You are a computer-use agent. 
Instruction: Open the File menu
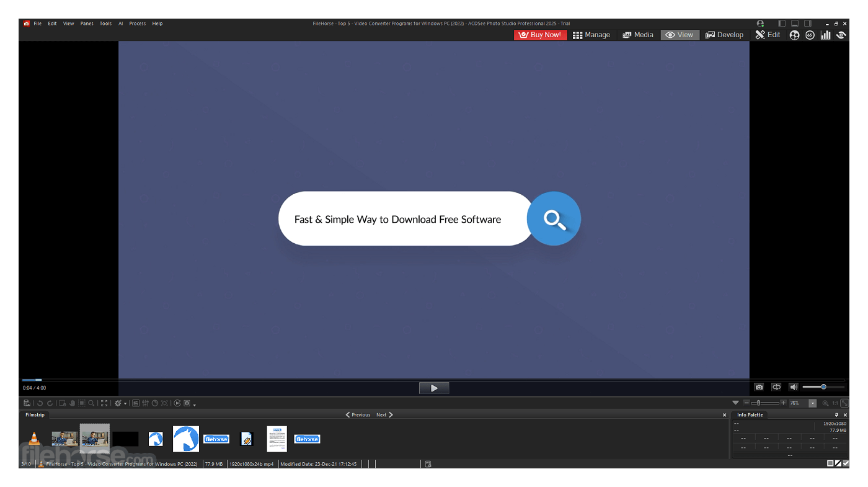38,24
